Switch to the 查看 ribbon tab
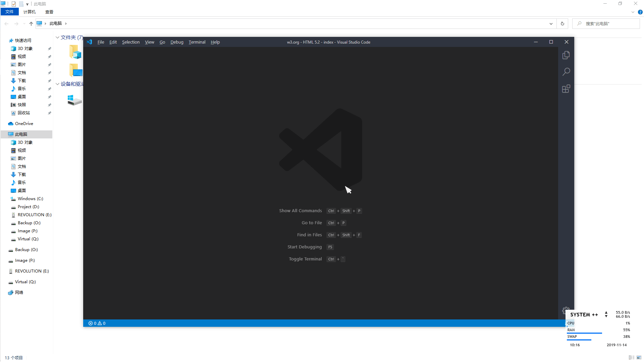644x362 pixels. tap(49, 12)
